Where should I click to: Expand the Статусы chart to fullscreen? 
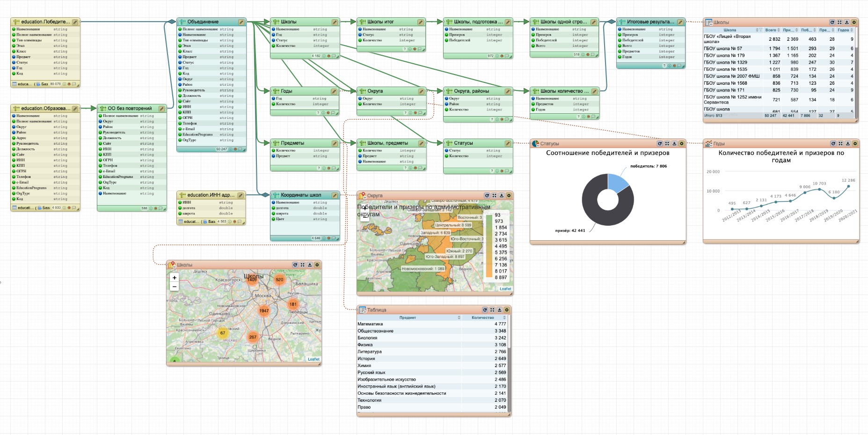click(x=667, y=144)
